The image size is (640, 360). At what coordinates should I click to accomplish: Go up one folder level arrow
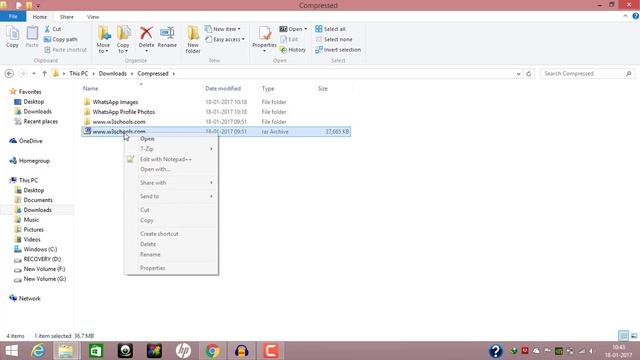[x=44, y=73]
